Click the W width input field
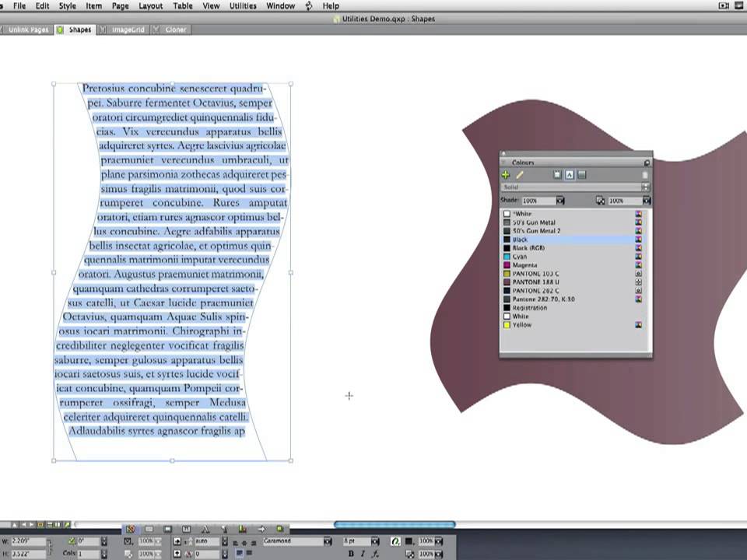The height and width of the screenshot is (560, 747). click(x=29, y=541)
